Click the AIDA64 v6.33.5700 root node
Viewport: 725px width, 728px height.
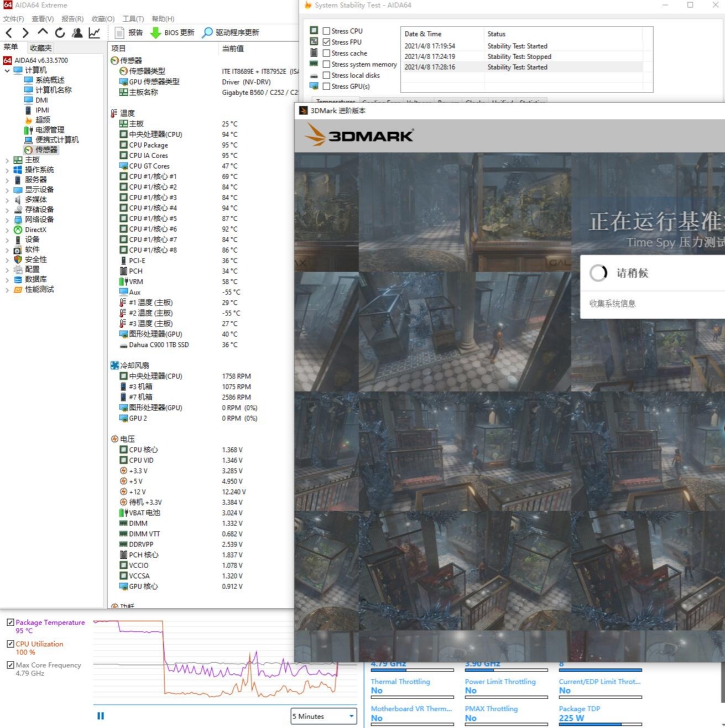(x=41, y=60)
